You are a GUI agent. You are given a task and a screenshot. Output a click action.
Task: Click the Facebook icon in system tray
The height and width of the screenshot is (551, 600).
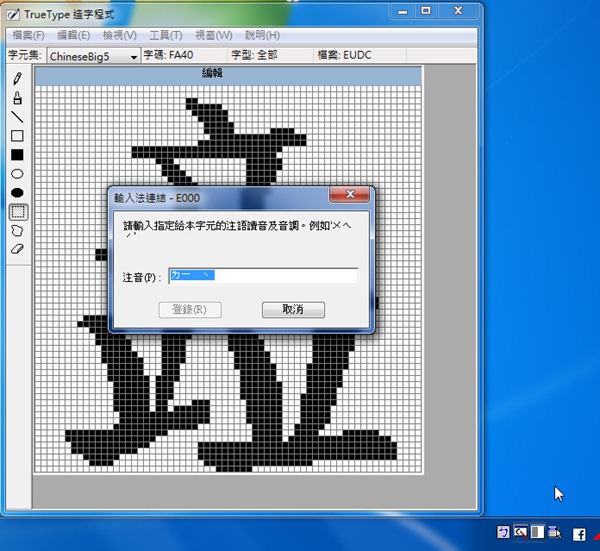coord(579,535)
